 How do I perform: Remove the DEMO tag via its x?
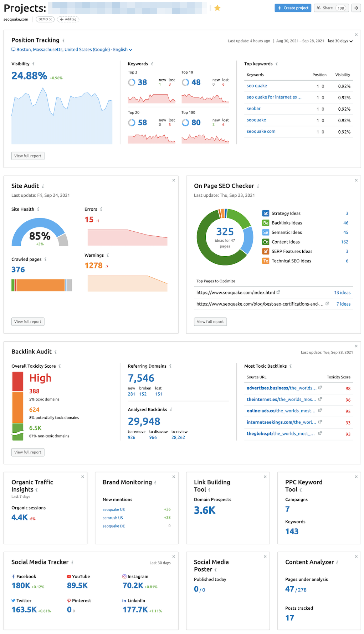click(50, 19)
